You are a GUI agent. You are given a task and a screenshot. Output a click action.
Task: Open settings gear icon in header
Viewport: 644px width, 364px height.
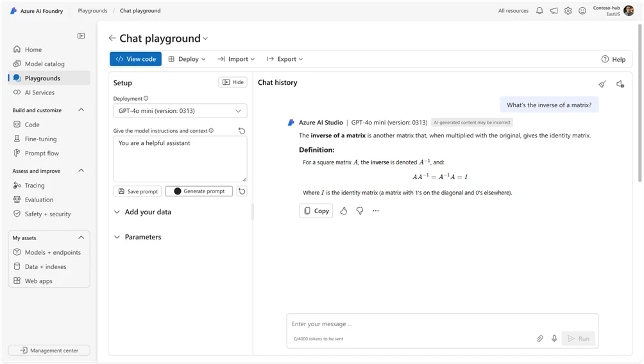point(568,11)
